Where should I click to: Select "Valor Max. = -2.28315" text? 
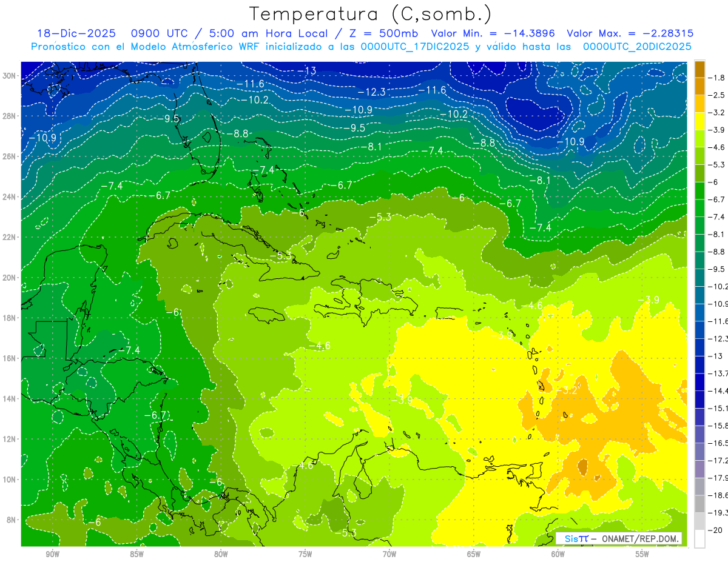[x=630, y=33]
